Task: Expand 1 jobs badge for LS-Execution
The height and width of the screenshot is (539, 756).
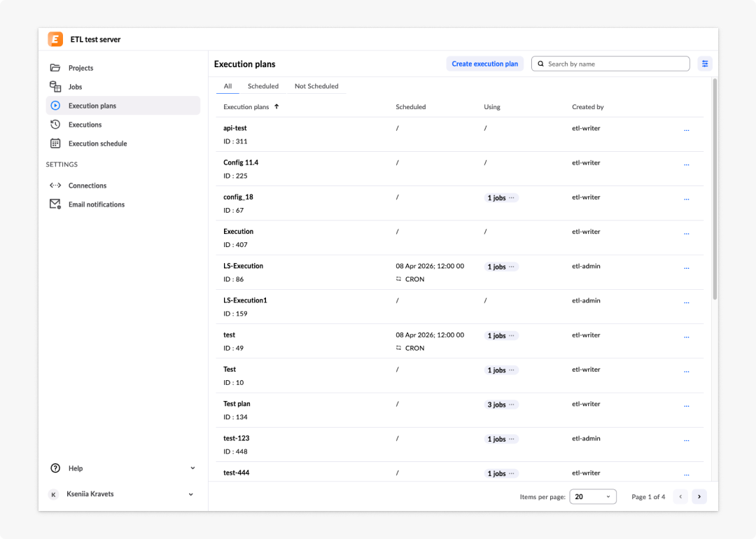Action: (x=501, y=267)
